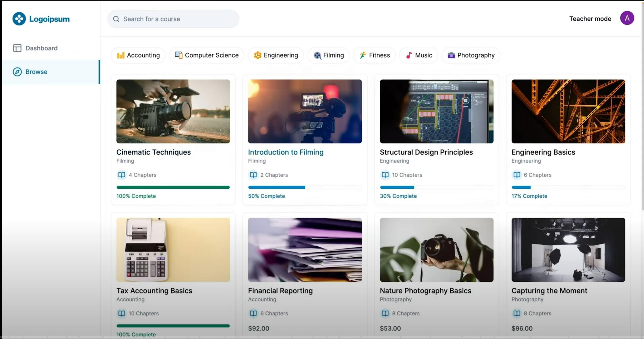Screen dimensions: 644x339
Task: Click the Music note category icon
Action: pos(409,55)
